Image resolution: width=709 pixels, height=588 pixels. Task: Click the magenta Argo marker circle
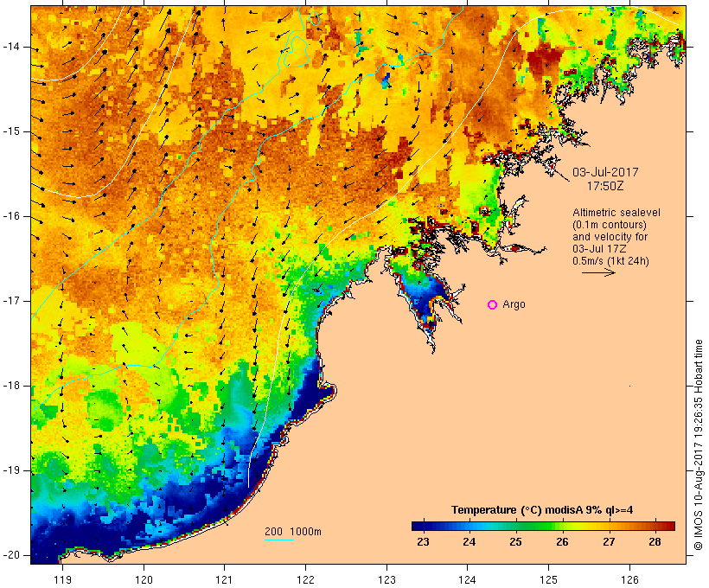[x=493, y=305]
